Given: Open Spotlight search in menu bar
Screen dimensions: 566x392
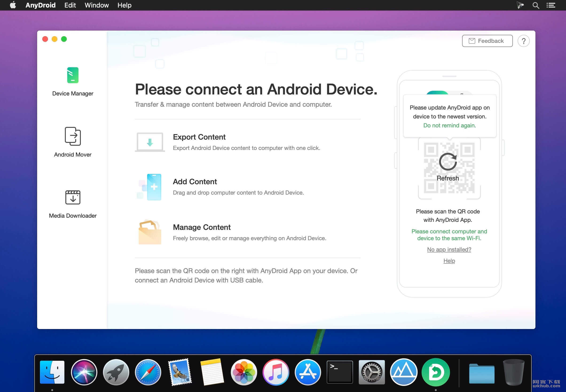Looking at the screenshot, I should (x=536, y=5).
